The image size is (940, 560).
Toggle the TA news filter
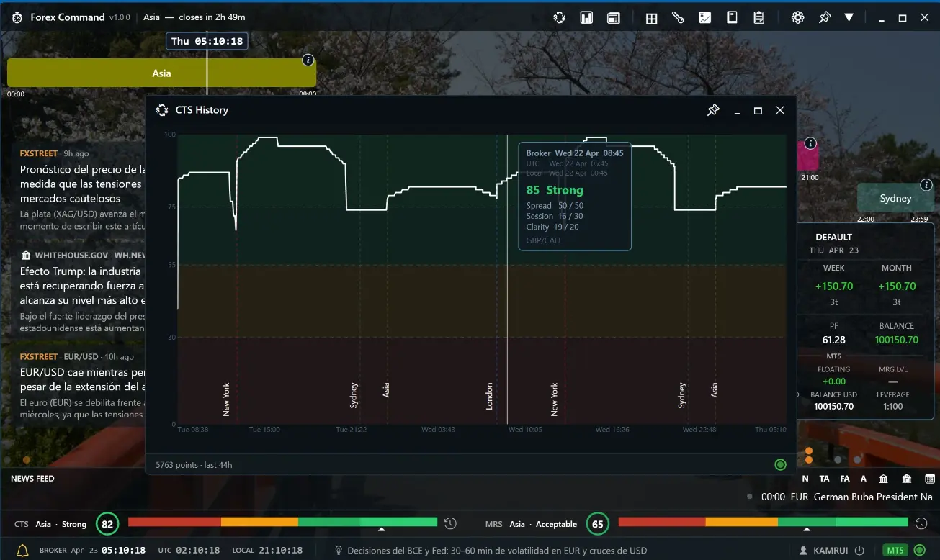point(824,479)
